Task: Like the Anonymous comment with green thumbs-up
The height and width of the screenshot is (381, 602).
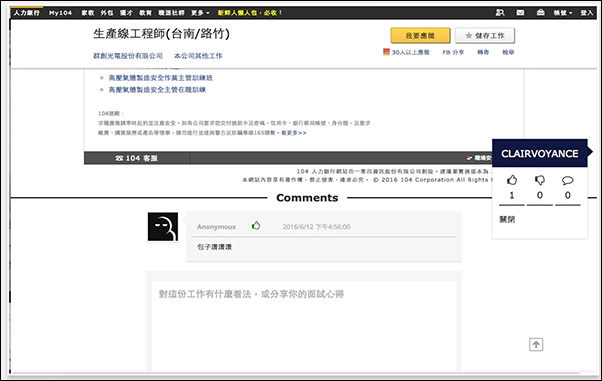Action: [x=256, y=226]
